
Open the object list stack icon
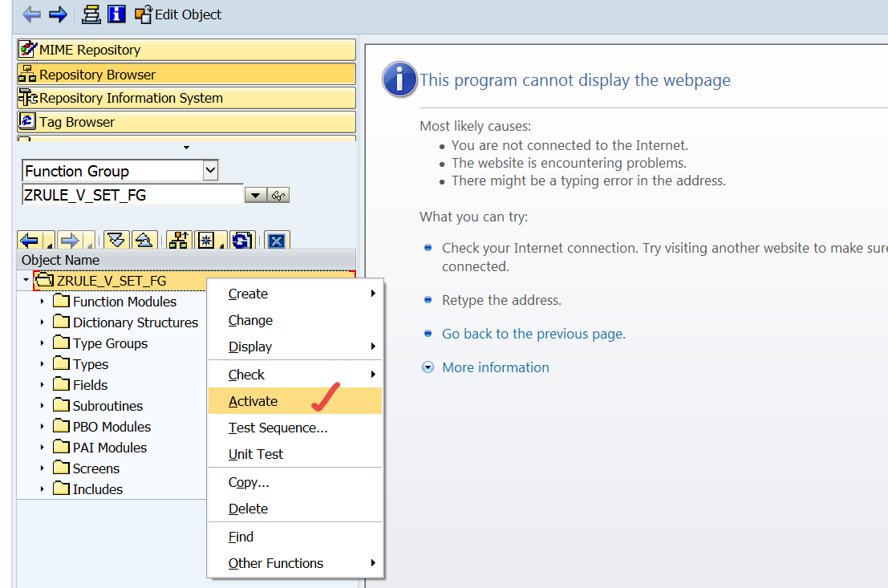pyautogui.click(x=91, y=14)
